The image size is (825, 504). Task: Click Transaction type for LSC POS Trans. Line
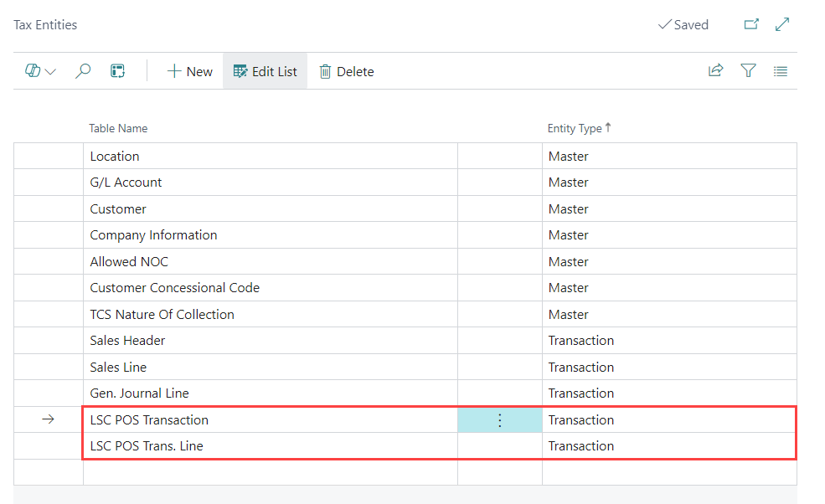point(669,446)
